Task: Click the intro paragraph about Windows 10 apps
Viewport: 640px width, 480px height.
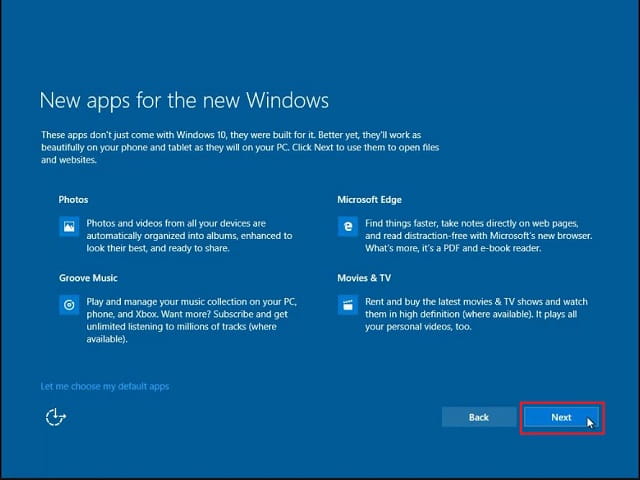Action: [240, 147]
